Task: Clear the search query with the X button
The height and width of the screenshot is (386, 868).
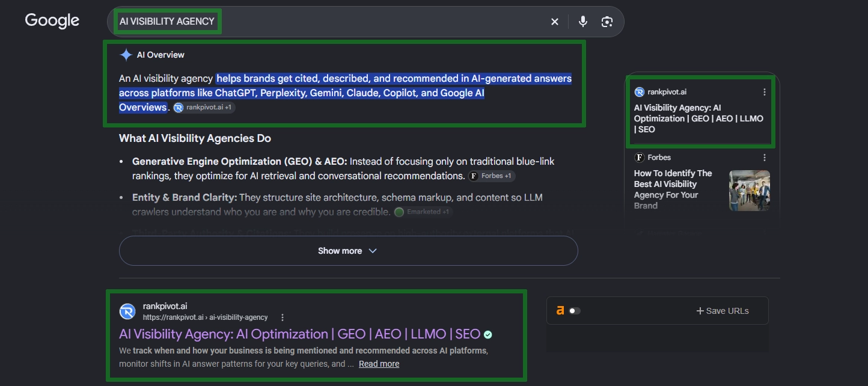Action: click(x=554, y=22)
